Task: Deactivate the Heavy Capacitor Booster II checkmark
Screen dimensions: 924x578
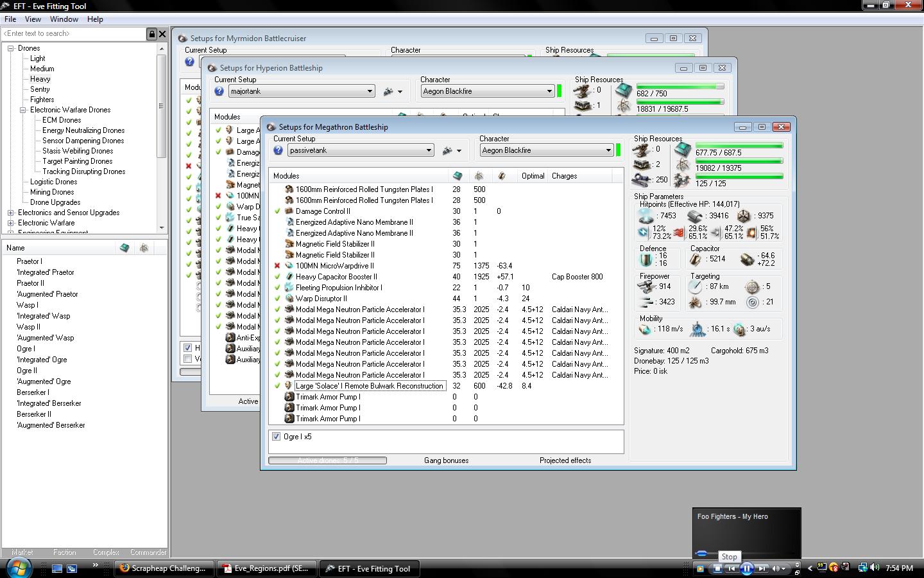Action: coord(277,277)
